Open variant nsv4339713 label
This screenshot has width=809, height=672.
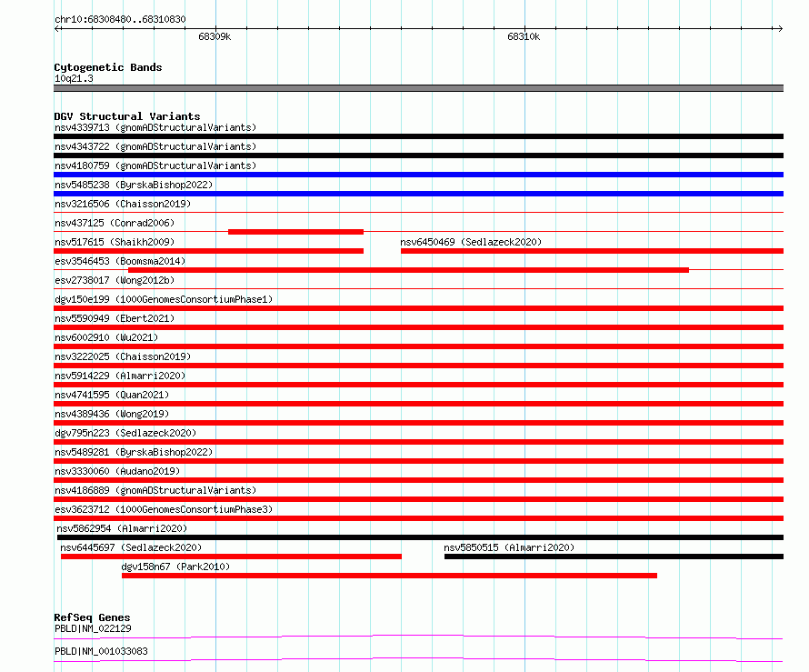click(155, 127)
